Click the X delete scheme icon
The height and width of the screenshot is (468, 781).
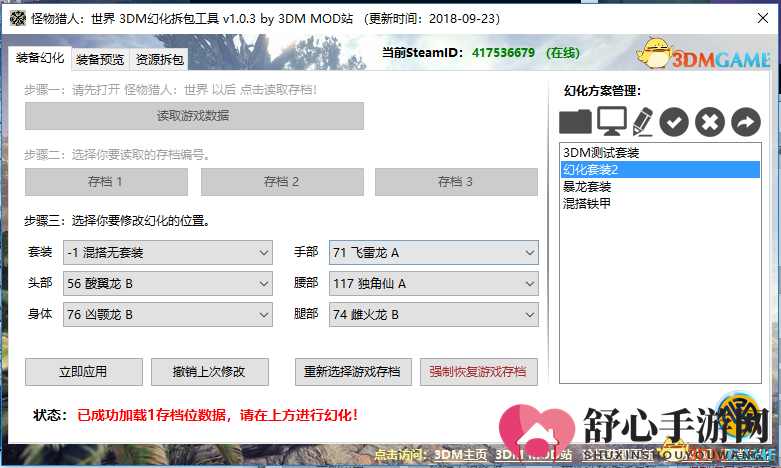[x=710, y=122]
